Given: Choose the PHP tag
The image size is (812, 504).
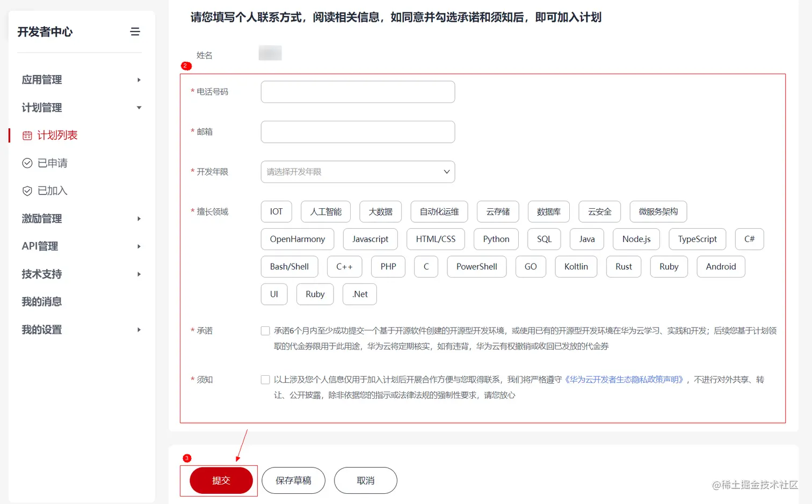Looking at the screenshot, I should click(388, 267).
